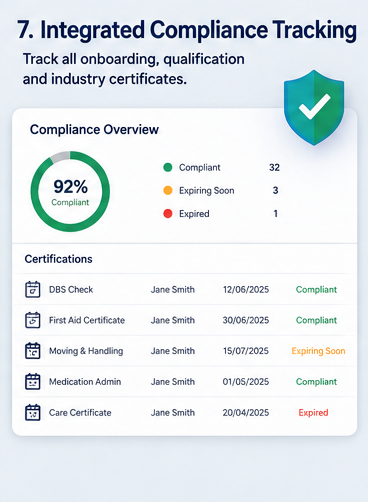Image resolution: width=368 pixels, height=502 pixels.
Task: Click the green shield checkmark icon
Action: 314,107
